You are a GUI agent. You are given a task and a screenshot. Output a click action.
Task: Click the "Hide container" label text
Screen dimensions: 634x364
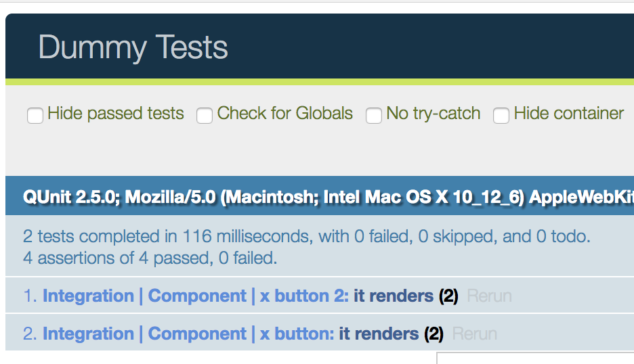tap(569, 114)
